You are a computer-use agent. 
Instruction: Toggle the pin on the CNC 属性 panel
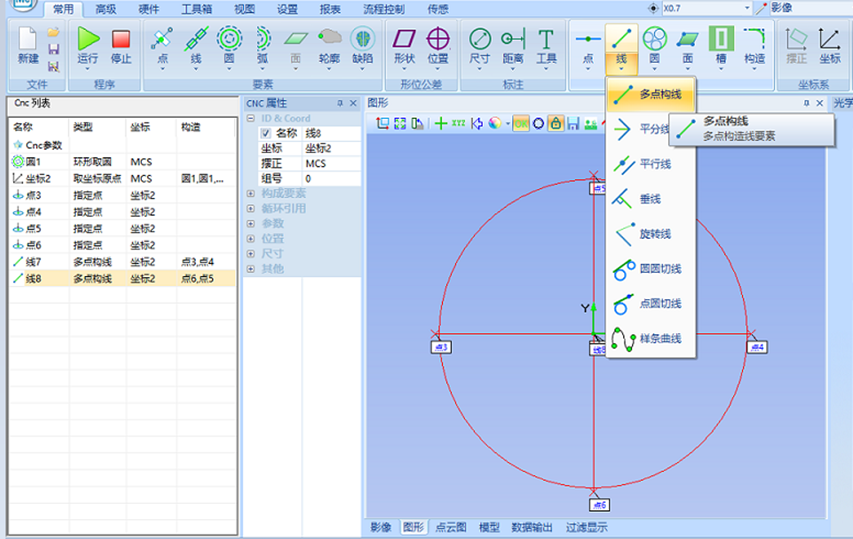coord(340,103)
